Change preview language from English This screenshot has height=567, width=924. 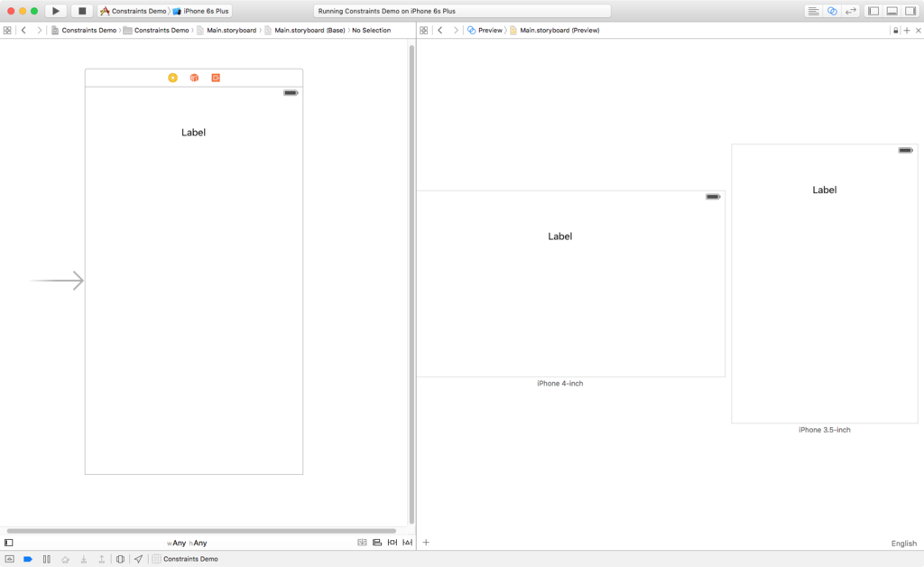click(x=904, y=544)
